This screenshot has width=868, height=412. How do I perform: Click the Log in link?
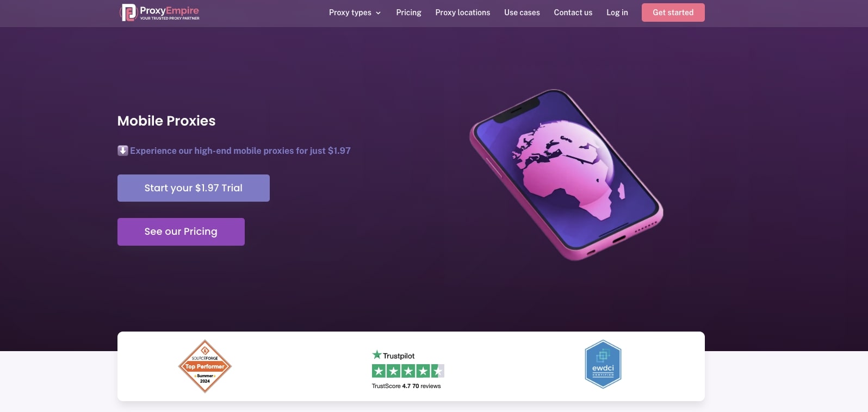[x=617, y=13]
